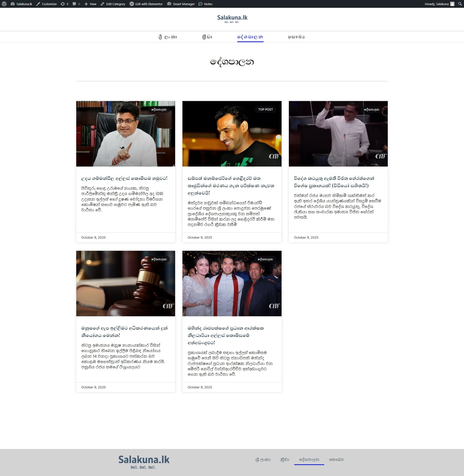464x476 pixels.
Task: Click the updates icon showing 3
Action: 65,4
